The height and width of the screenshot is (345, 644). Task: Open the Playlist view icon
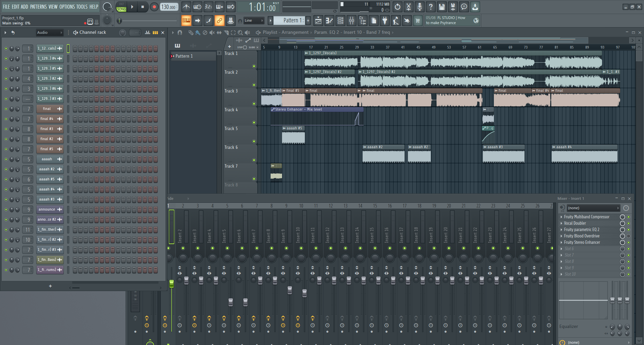click(318, 21)
